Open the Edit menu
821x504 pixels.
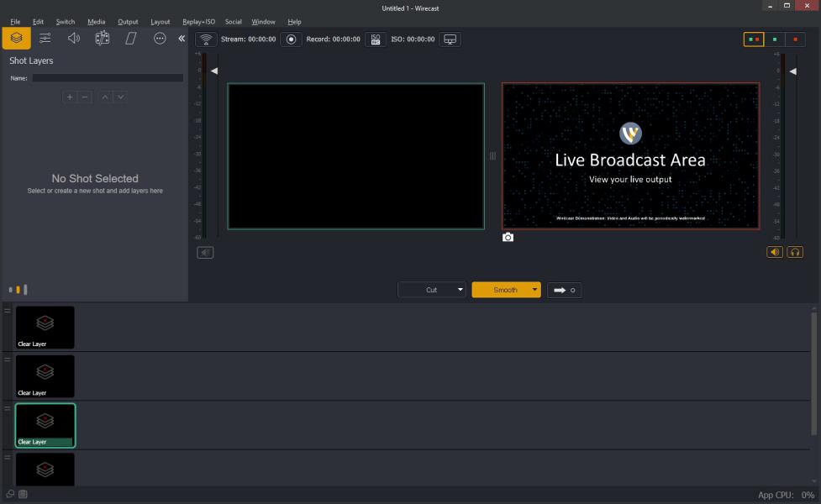(38, 22)
